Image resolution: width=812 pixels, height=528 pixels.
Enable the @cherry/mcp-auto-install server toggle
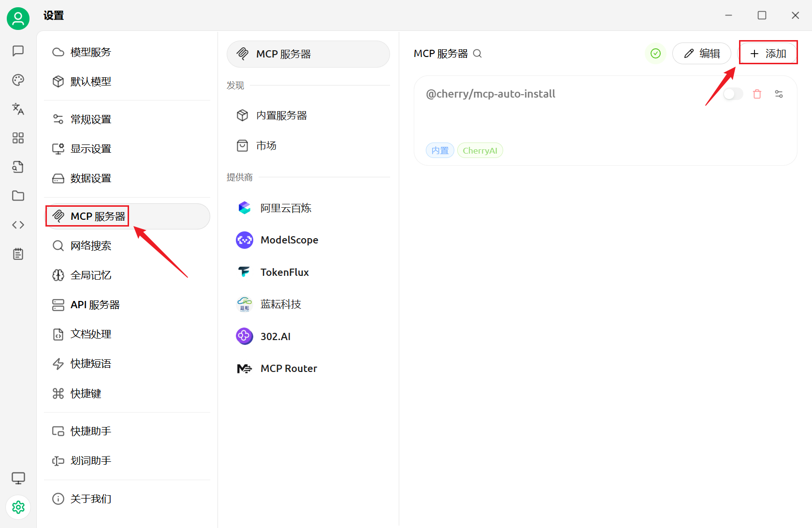(733, 94)
